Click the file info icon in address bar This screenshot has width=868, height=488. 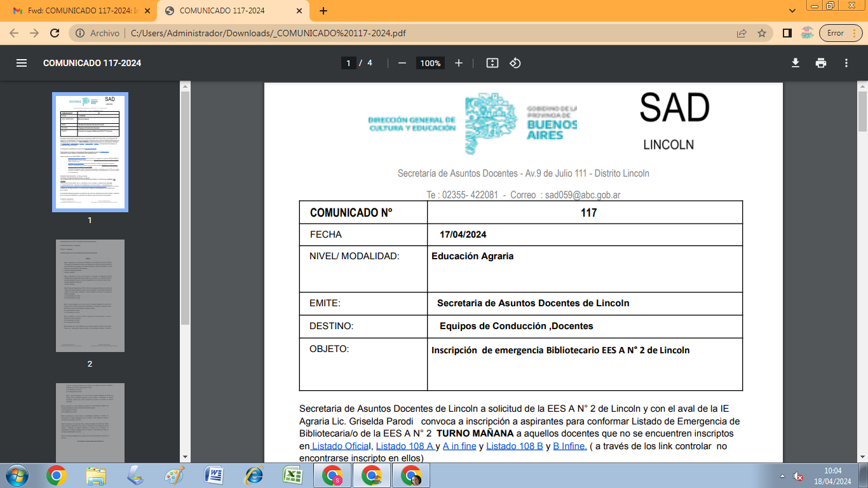tap(79, 33)
